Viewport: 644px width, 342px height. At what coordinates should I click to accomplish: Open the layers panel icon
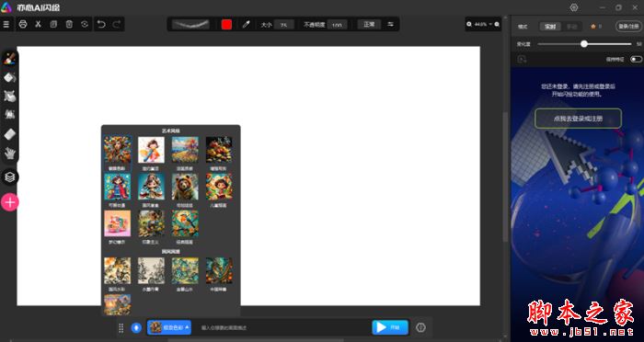(10, 177)
